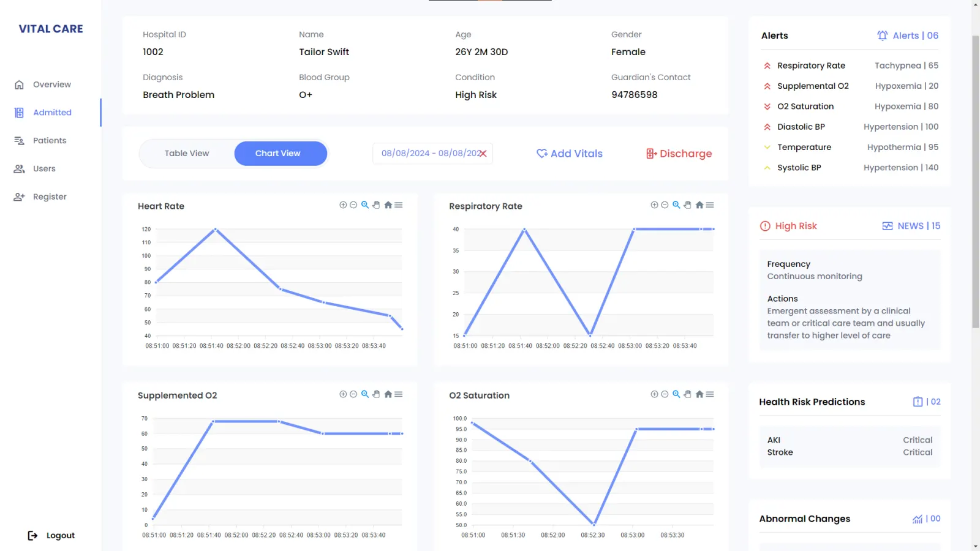Reset zoom on Supplemented O2 chart
The height and width of the screenshot is (551, 980).
pos(388,394)
